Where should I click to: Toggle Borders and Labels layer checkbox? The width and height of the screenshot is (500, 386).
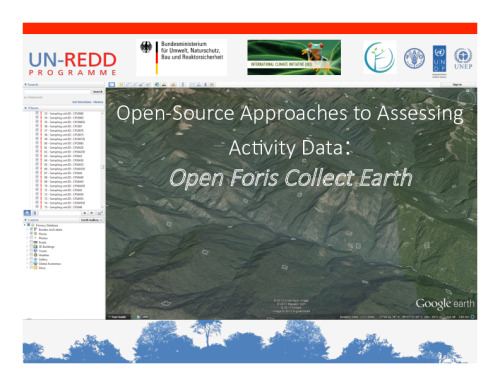click(x=31, y=229)
